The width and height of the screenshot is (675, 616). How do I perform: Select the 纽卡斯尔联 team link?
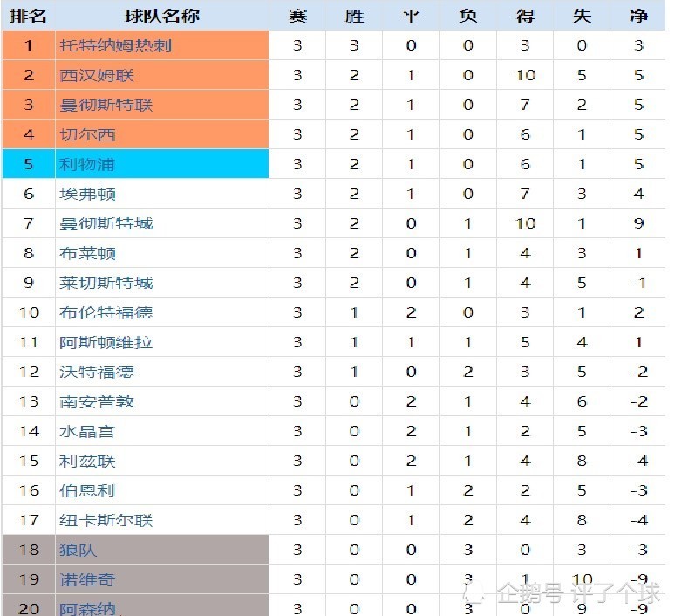(106, 520)
